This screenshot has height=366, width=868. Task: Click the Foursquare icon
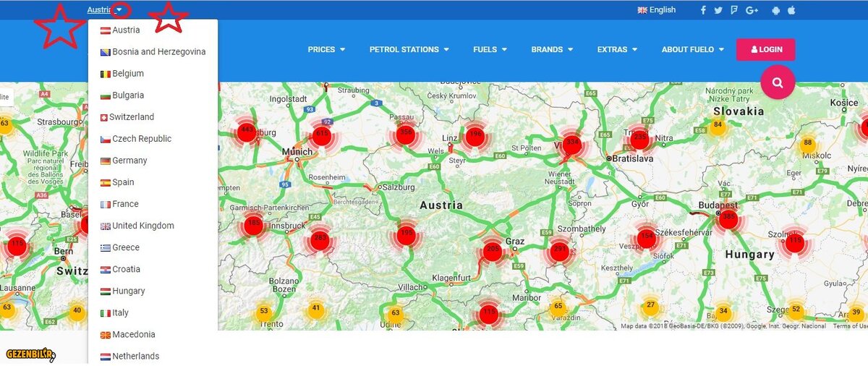coord(734,10)
